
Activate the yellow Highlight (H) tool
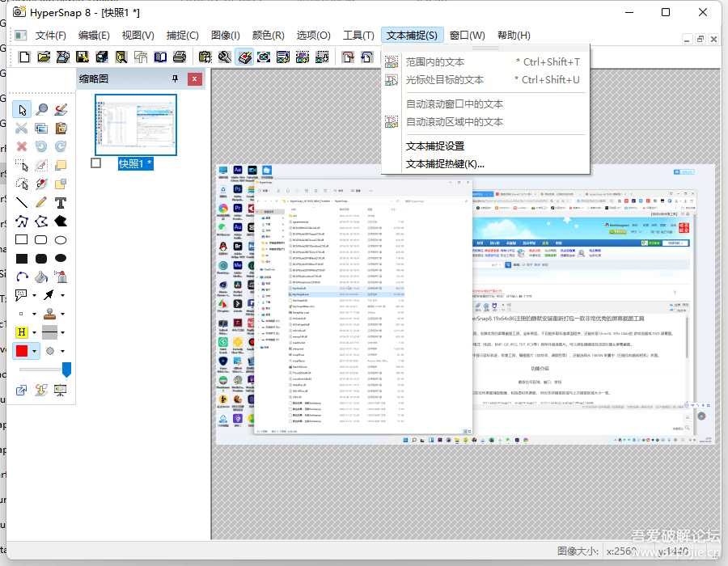point(21,330)
